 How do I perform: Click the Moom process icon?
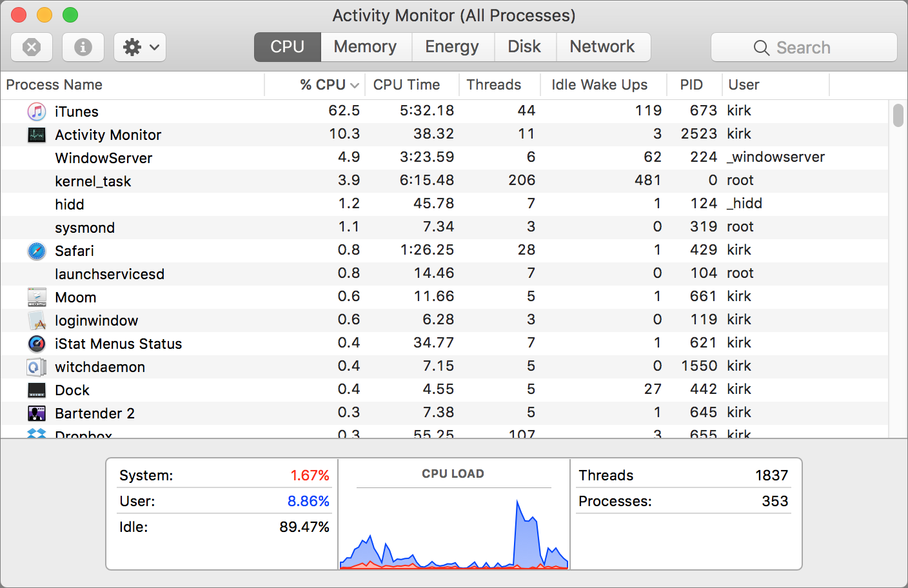tap(37, 297)
